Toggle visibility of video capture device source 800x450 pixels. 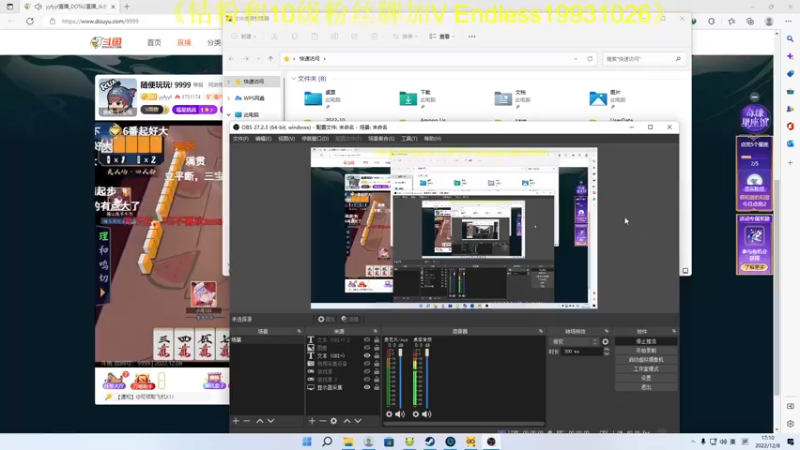(367, 364)
